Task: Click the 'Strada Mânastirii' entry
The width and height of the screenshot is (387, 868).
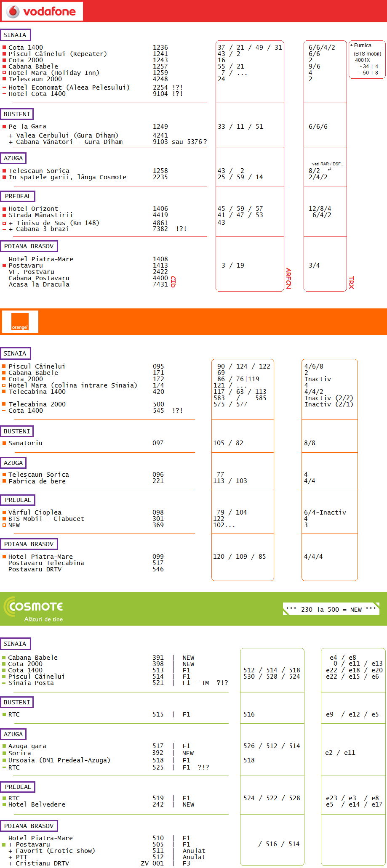Action: 40,215
